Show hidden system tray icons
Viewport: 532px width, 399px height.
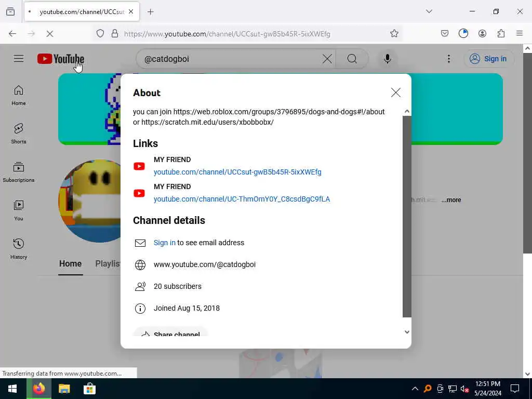(x=415, y=389)
